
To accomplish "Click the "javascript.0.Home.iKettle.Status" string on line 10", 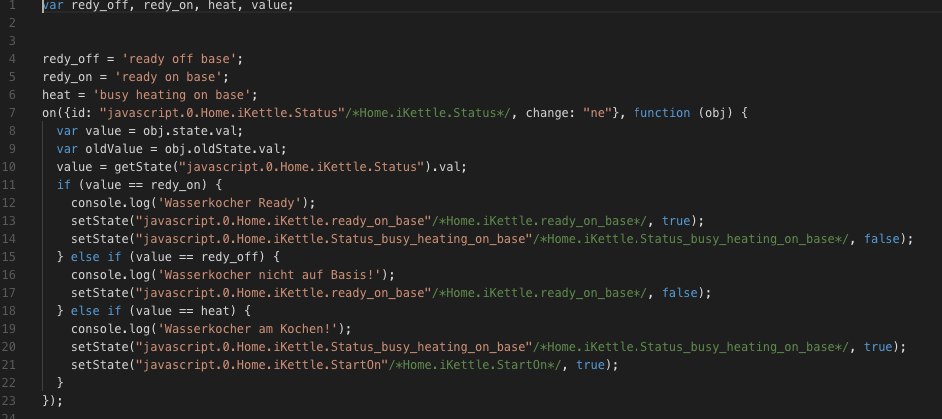I will point(301,167).
